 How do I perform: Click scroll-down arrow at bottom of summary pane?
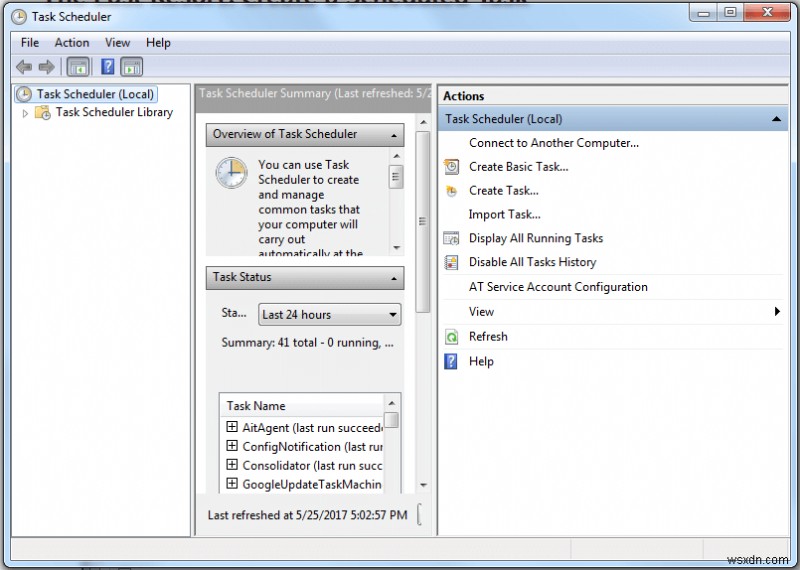(423, 485)
